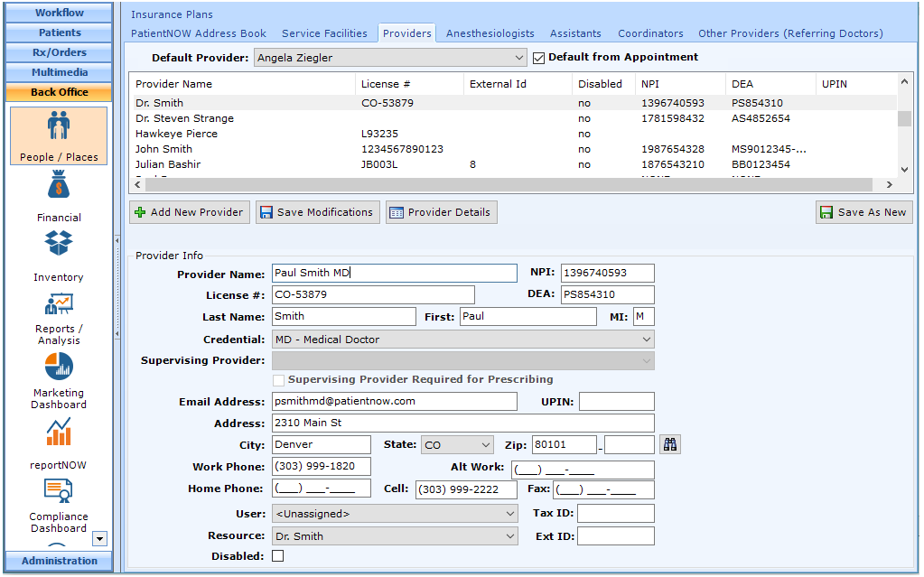Uncheck Default from Appointment
This screenshot has width=924, height=577.
(x=540, y=57)
